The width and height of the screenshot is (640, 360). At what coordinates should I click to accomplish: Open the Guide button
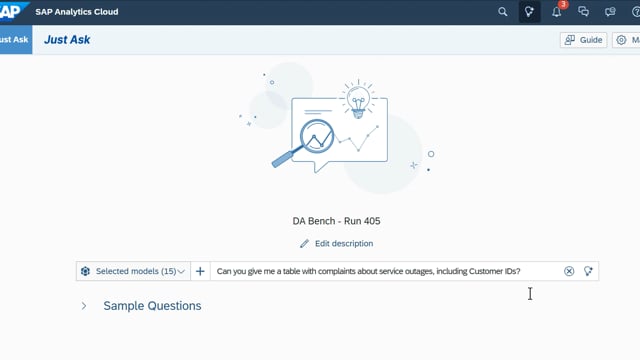click(x=583, y=40)
